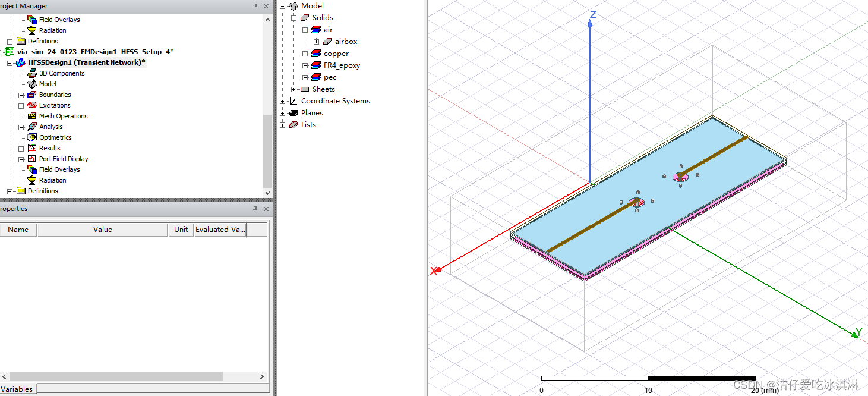Toggle auto-hide pin on Properties panel
Viewport: 868px width, 396px height.
(255, 209)
